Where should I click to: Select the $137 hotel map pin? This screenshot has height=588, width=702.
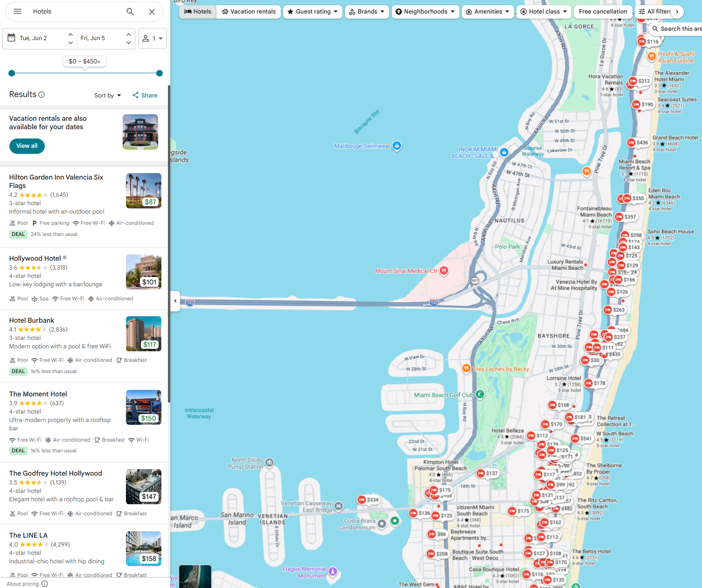pos(487,473)
